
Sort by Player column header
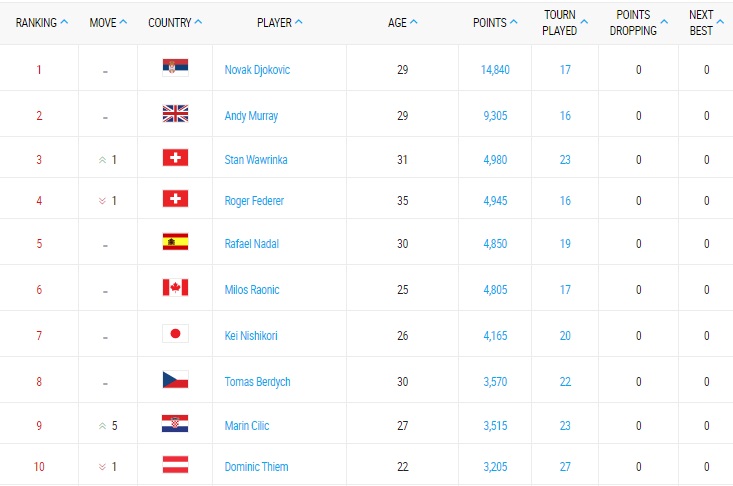click(280, 22)
